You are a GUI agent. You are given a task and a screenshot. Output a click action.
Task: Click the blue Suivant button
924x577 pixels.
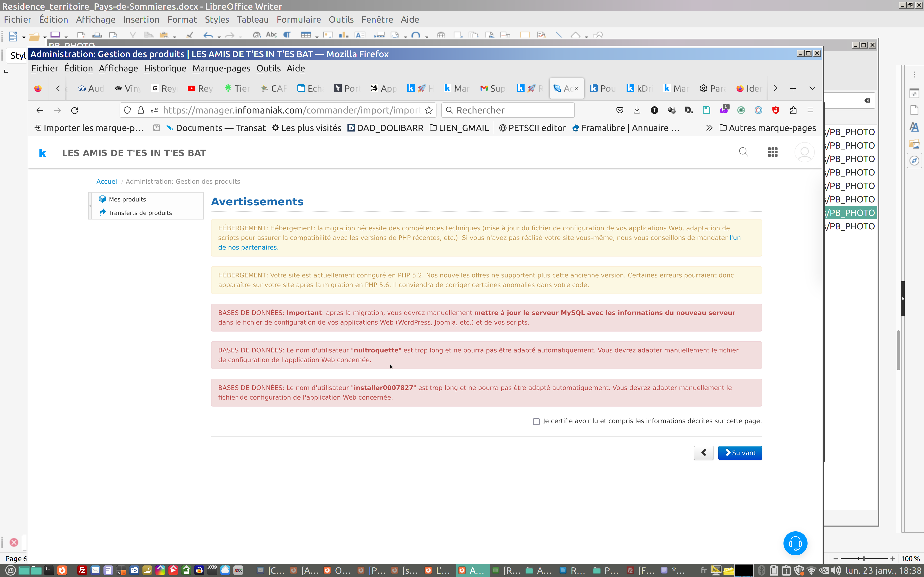click(740, 453)
